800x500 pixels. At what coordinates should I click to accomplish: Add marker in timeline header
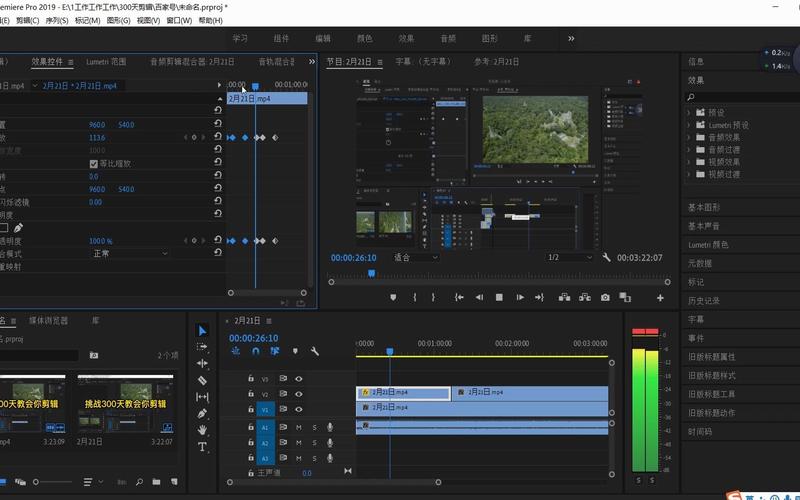[295, 351]
